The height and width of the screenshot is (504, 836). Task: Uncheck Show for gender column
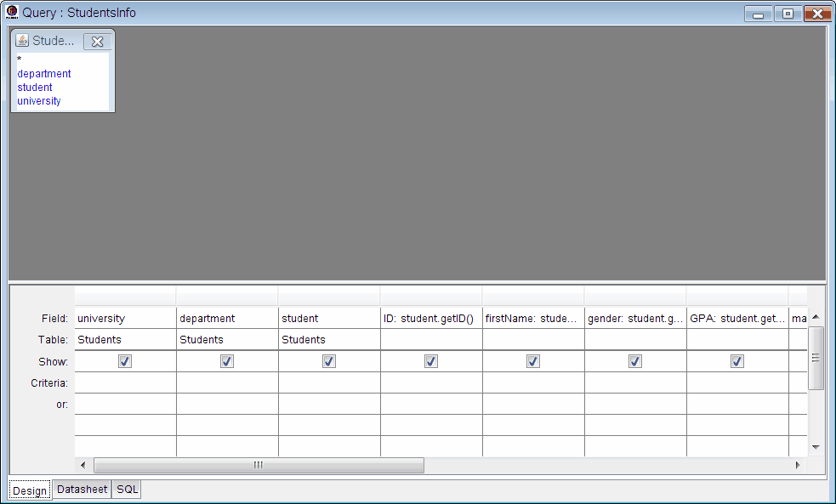635,361
